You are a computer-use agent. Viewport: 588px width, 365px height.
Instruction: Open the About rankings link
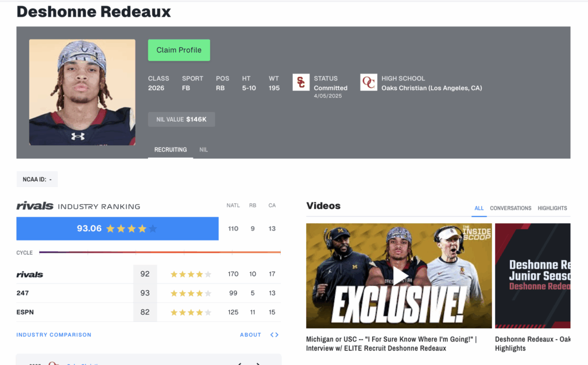coord(250,335)
